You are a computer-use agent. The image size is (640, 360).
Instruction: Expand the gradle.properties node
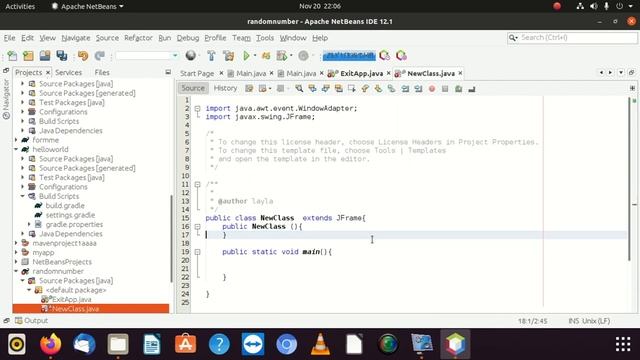(x=29, y=224)
